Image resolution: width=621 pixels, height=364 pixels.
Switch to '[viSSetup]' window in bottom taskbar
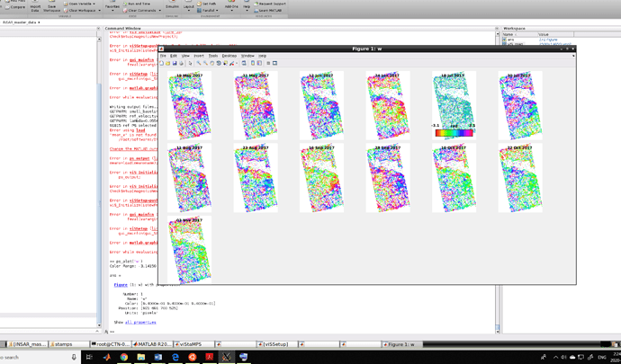pyautogui.click(x=277, y=344)
